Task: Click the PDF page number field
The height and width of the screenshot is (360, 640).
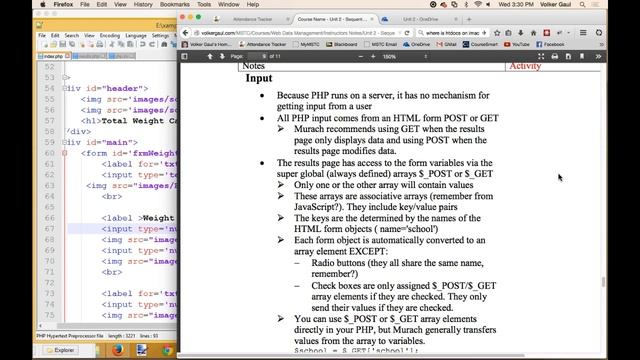Action: (x=258, y=56)
